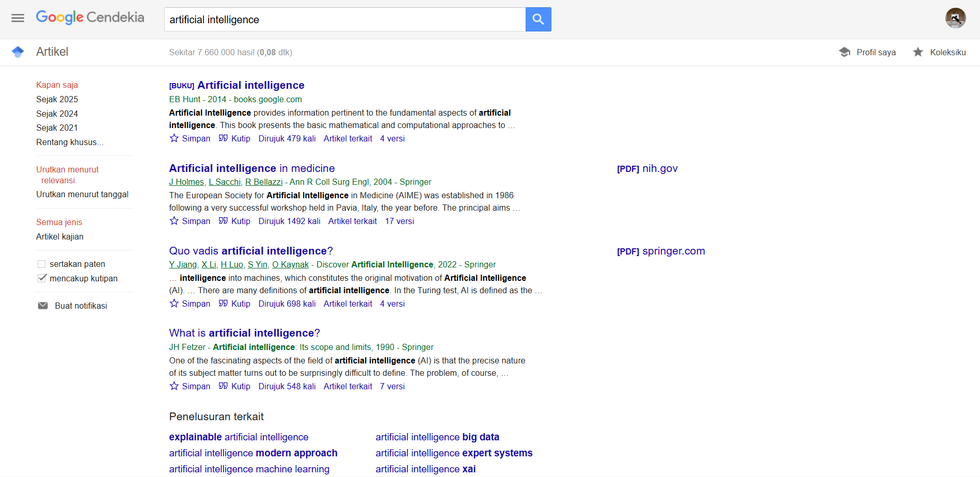
Task: Choose 'Artikel kajian' type filter
Action: 60,236
